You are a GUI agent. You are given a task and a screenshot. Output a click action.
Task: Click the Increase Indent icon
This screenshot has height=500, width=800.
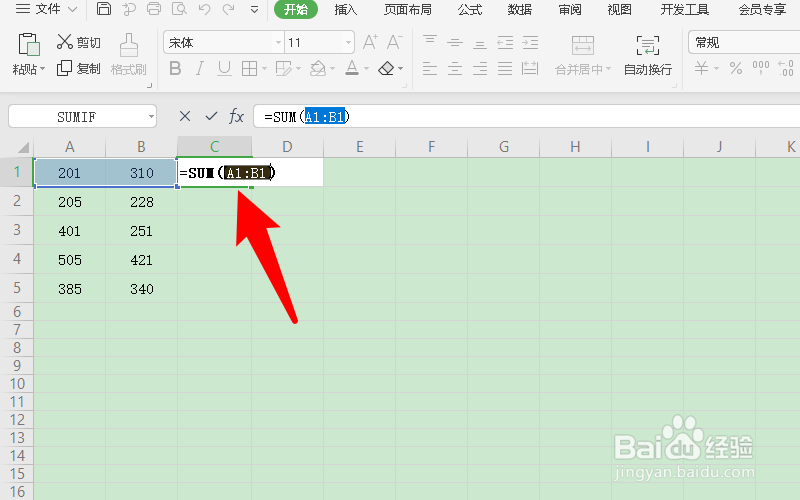tap(530, 42)
